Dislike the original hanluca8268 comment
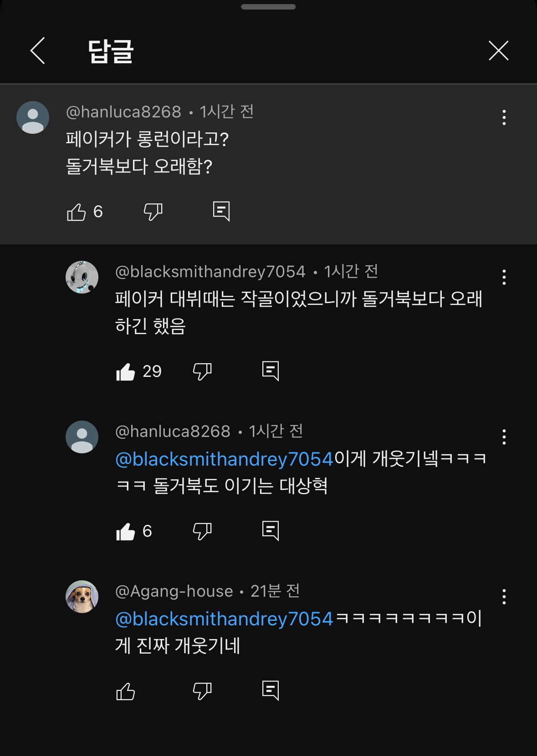 [153, 212]
